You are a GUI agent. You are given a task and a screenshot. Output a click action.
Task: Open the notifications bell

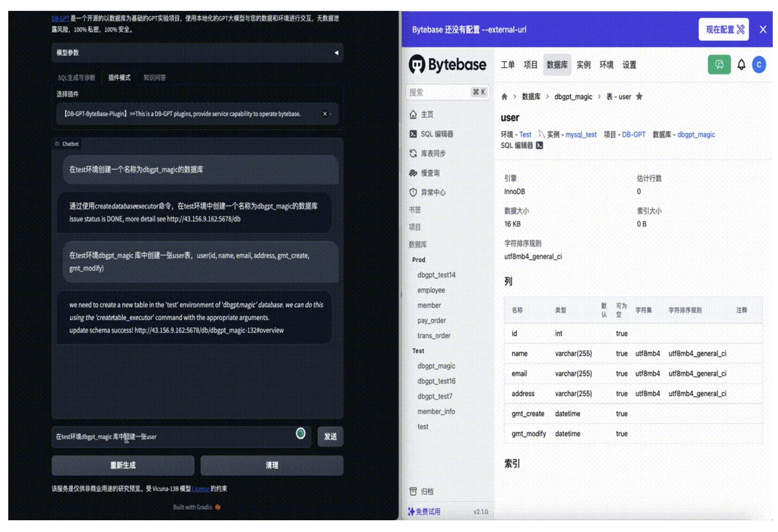click(x=741, y=64)
